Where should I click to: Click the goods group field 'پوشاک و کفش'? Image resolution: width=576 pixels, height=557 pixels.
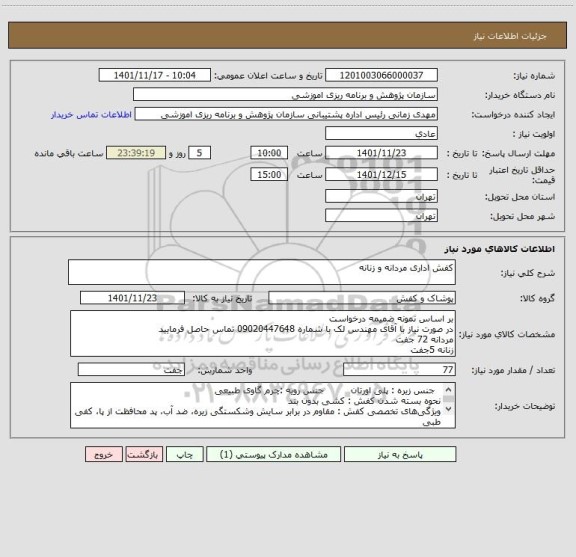pyautogui.click(x=362, y=298)
